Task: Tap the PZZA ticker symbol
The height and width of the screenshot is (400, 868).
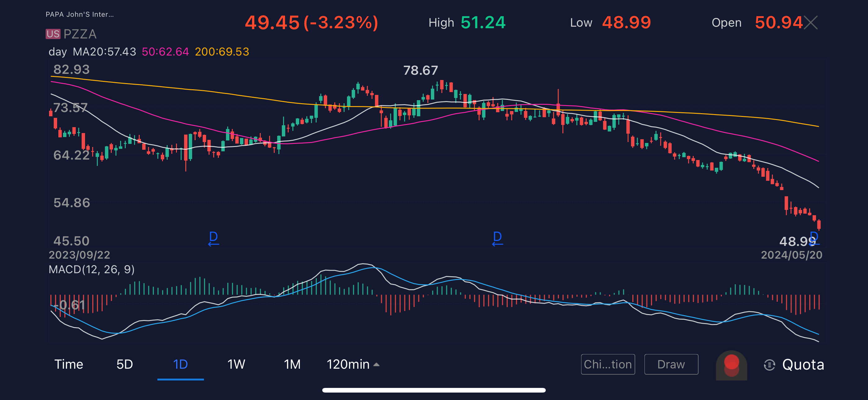Action: tap(80, 34)
